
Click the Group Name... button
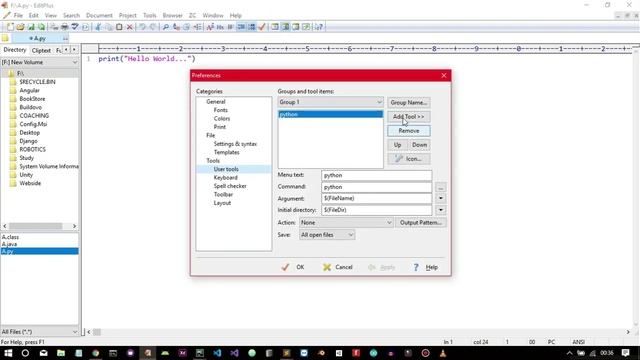coord(409,102)
